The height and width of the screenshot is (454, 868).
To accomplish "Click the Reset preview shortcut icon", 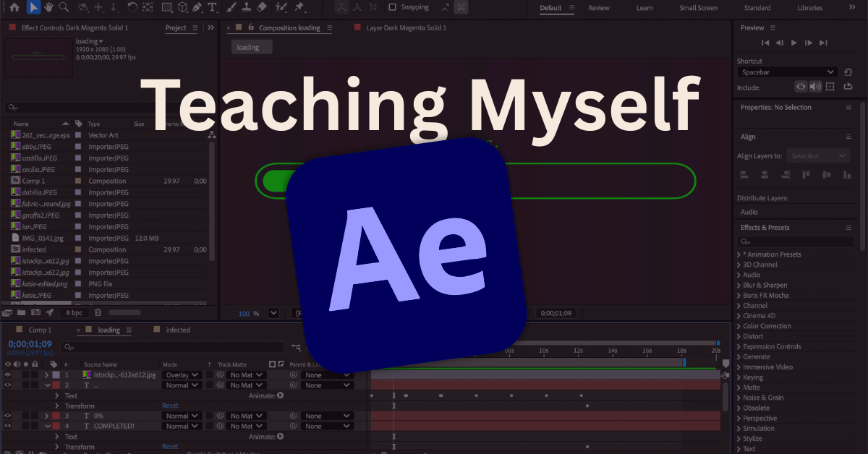I will click(x=848, y=72).
